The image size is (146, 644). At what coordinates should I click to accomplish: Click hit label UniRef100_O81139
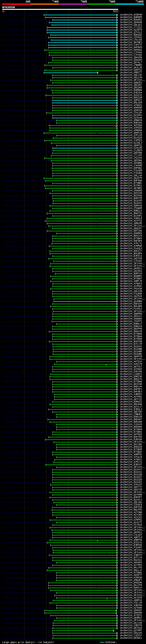point(131,77)
